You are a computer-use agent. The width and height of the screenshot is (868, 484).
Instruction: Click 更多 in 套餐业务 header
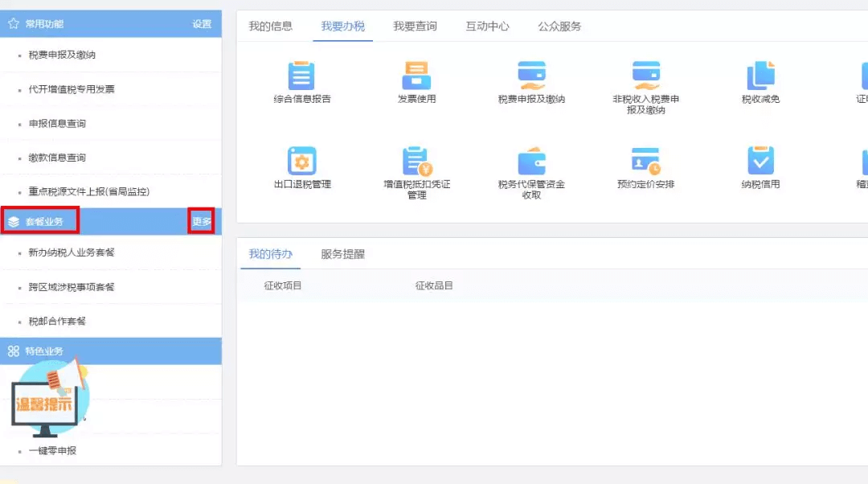202,222
